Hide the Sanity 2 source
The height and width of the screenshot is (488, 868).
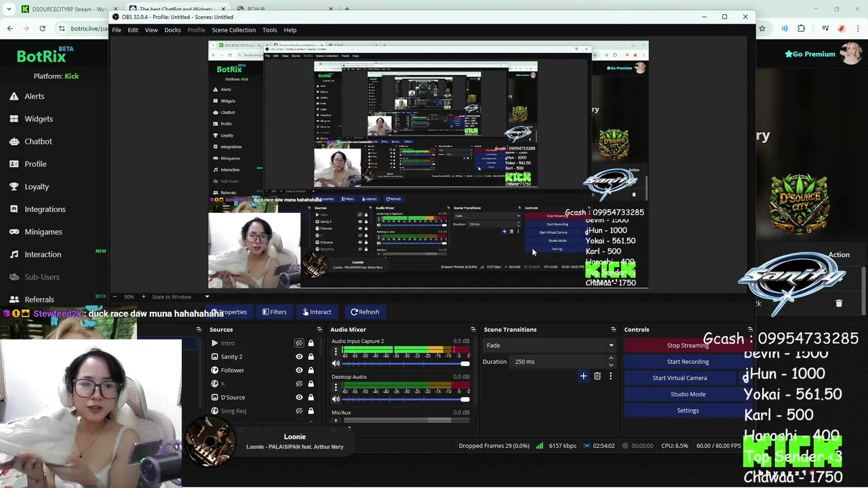pyautogui.click(x=299, y=357)
